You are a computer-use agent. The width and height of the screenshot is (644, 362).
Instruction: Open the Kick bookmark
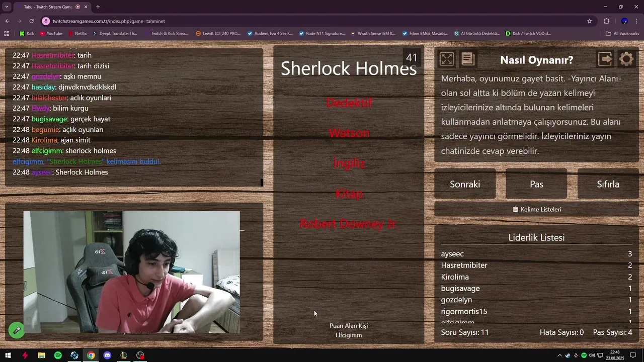point(27,34)
